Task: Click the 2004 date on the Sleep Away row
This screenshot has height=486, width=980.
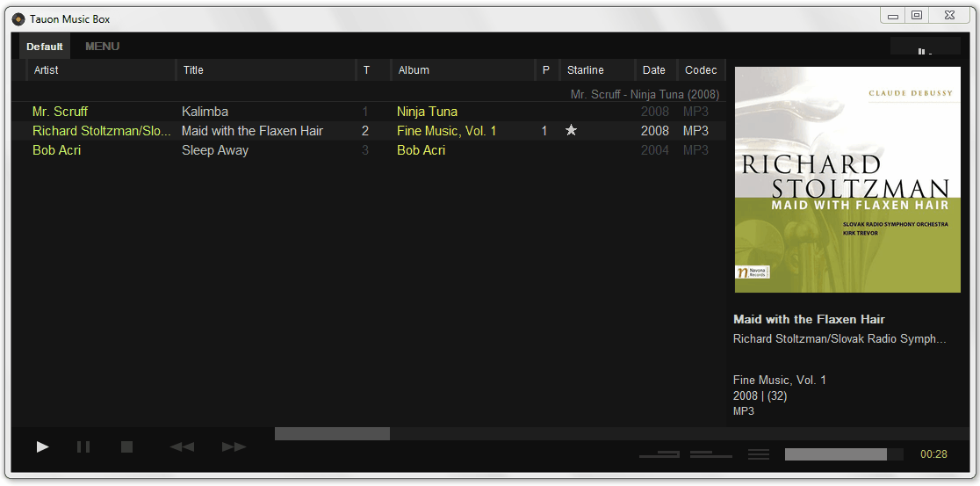Action: [655, 150]
